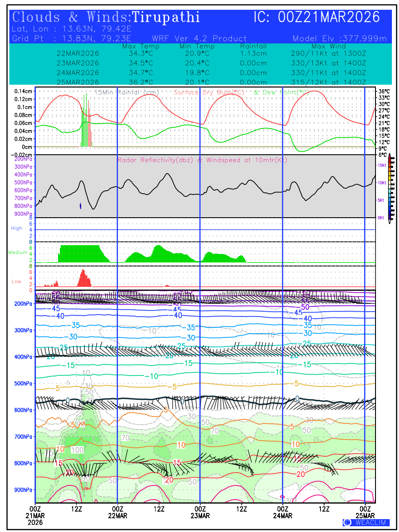This screenshot has height=532, width=399.
Task: Click the 1.13cm rainfall value
Action: (253, 54)
